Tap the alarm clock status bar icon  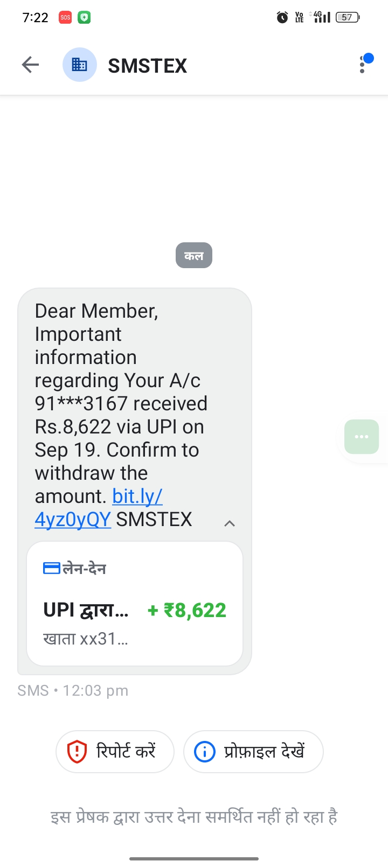coord(282,18)
